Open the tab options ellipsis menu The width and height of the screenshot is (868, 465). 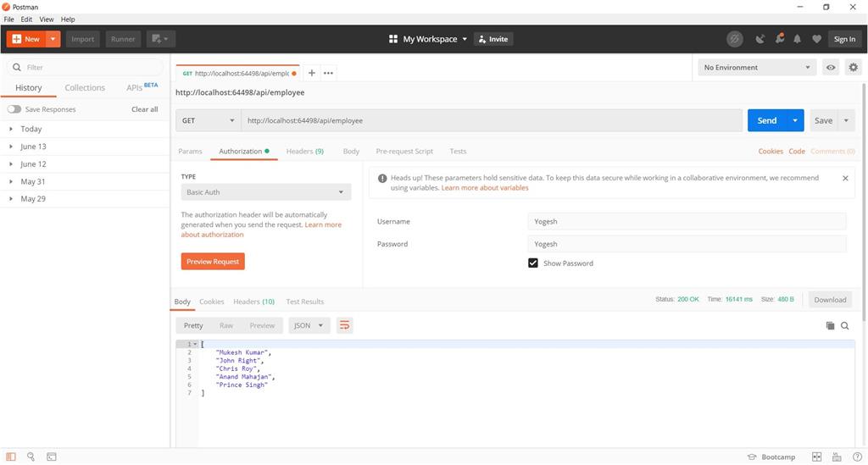point(328,73)
